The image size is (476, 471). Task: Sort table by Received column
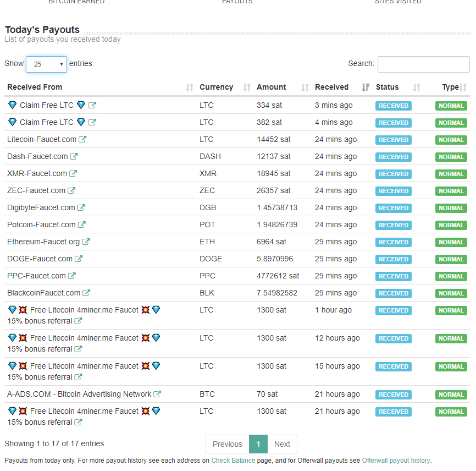coord(331,87)
